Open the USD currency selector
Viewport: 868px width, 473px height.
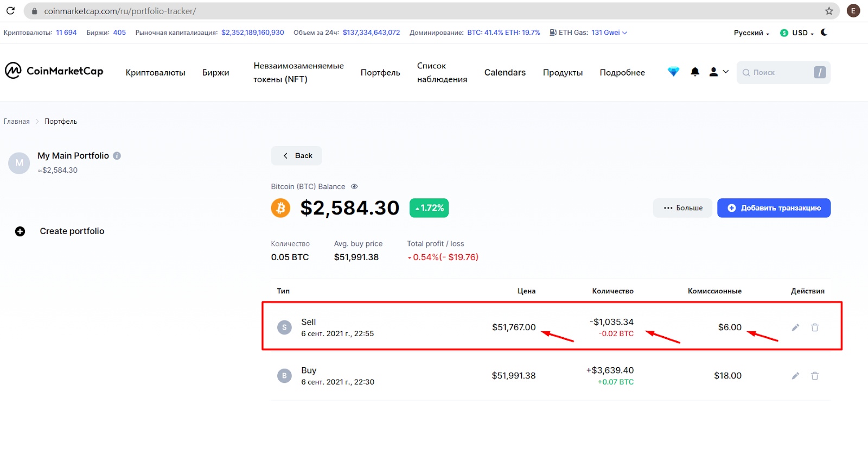797,33
